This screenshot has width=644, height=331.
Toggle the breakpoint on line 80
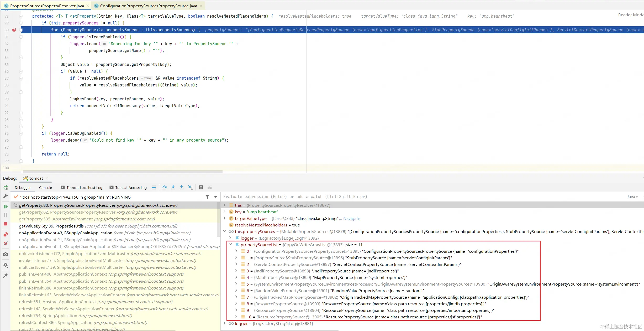pos(14,30)
